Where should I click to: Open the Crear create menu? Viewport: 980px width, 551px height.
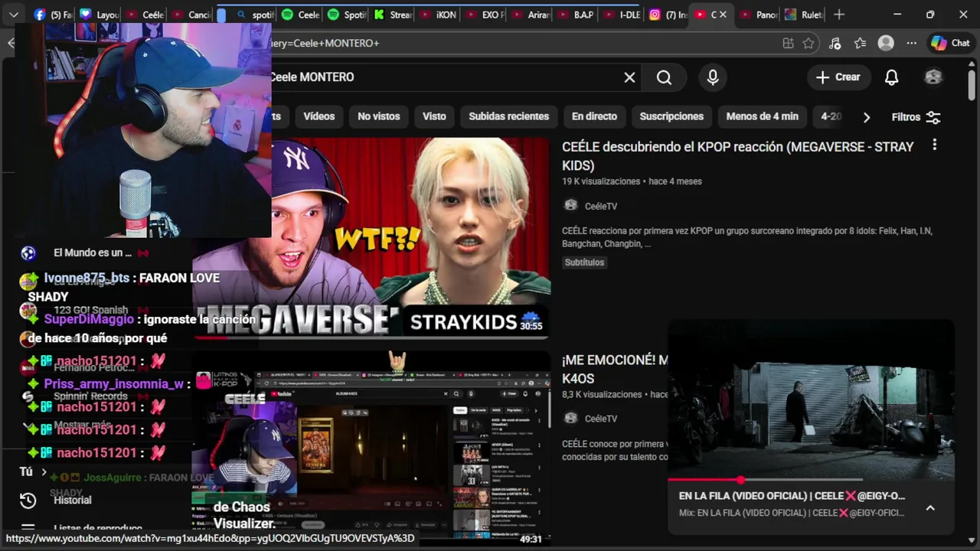pos(838,77)
